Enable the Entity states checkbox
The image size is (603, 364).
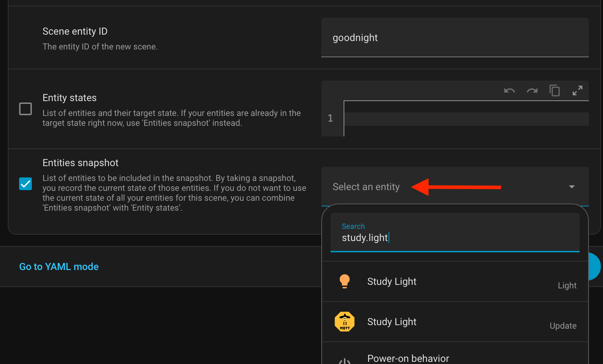(x=25, y=109)
